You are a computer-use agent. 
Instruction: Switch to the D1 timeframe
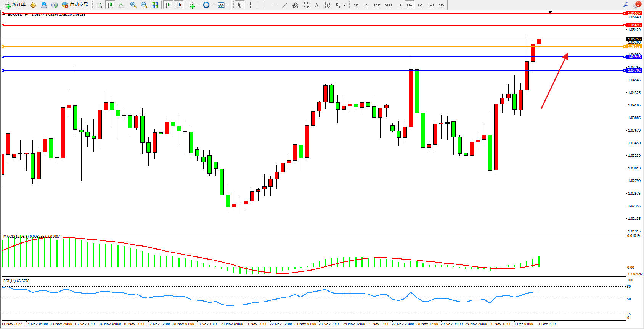click(x=420, y=5)
